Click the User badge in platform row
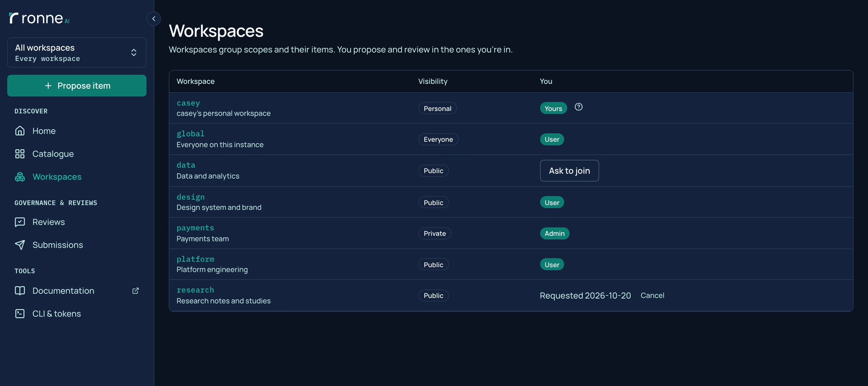 coord(552,264)
